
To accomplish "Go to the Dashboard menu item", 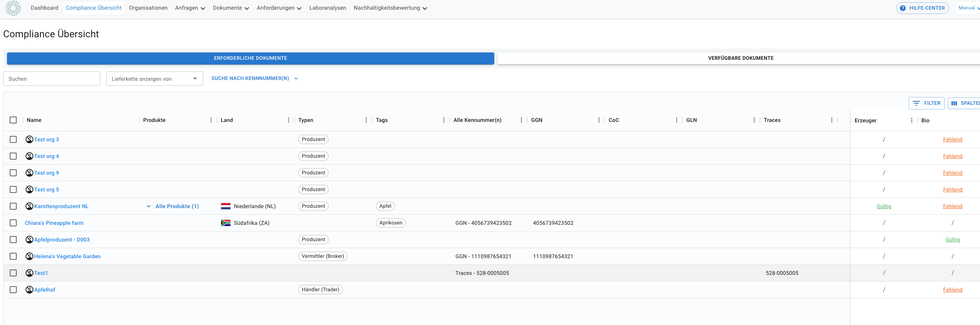I will (45, 8).
